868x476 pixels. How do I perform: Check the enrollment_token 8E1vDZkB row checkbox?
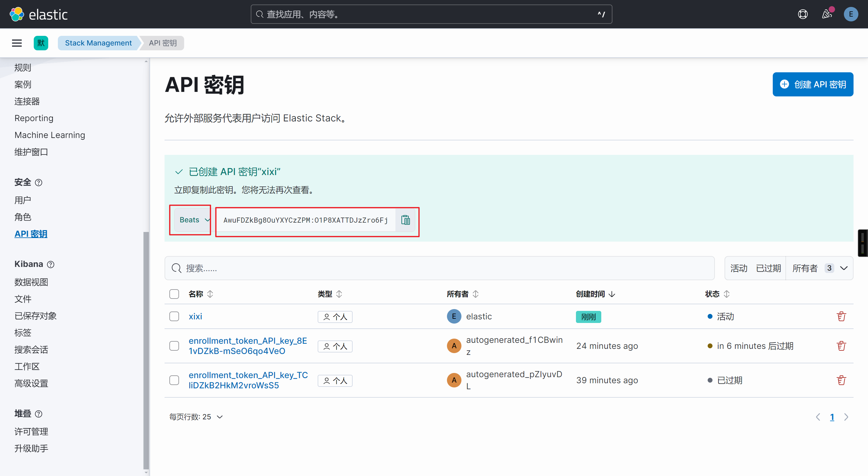click(174, 346)
